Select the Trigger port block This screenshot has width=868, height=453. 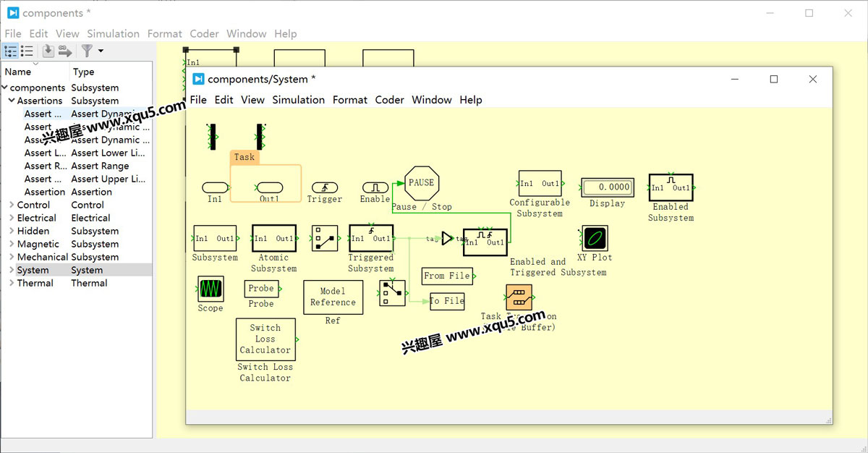(324, 187)
